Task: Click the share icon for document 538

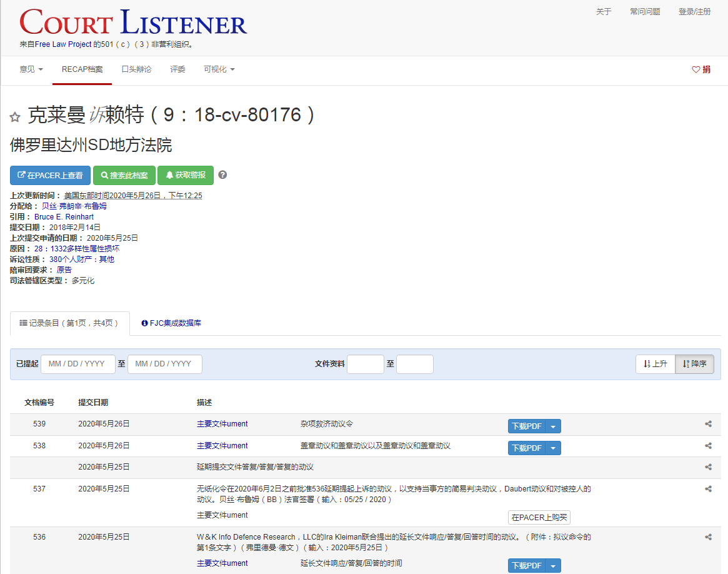Action: pyautogui.click(x=708, y=446)
